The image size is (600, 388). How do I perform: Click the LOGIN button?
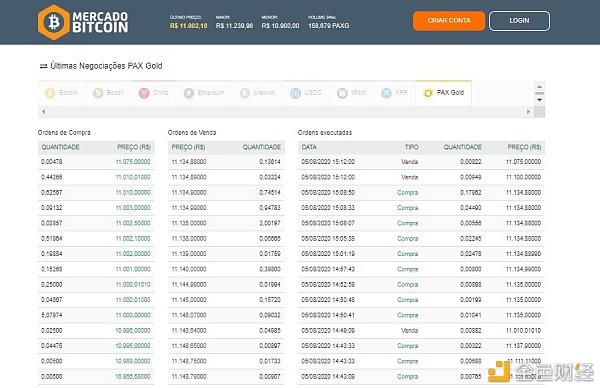[519, 21]
